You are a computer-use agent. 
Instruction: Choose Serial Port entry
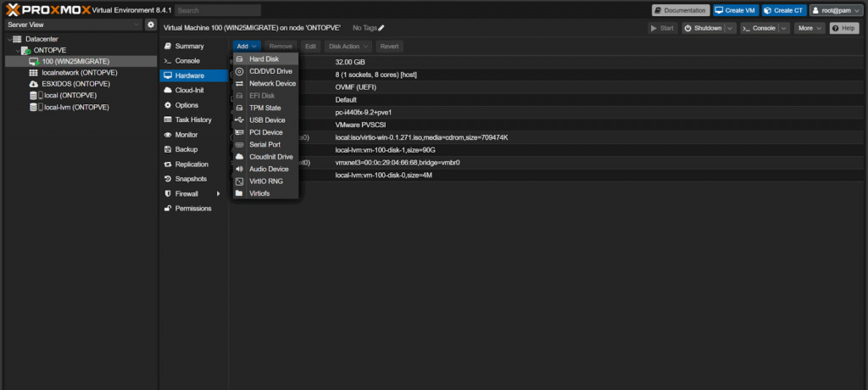coord(265,144)
